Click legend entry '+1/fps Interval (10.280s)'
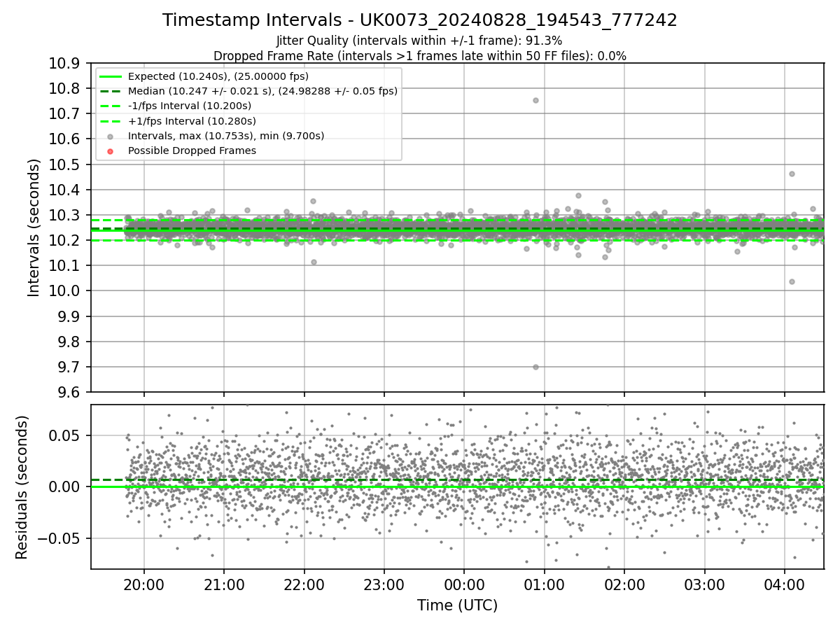 [x=190, y=120]
